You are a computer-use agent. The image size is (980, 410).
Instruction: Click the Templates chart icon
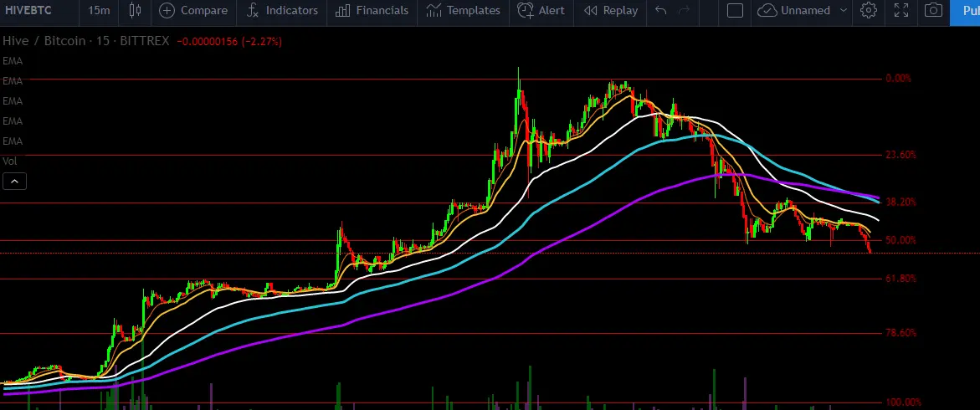(434, 11)
